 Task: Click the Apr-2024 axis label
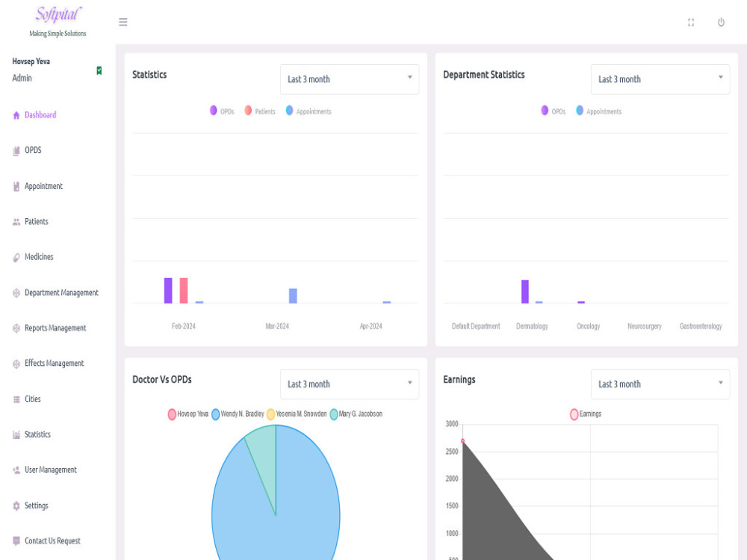pyautogui.click(x=371, y=326)
